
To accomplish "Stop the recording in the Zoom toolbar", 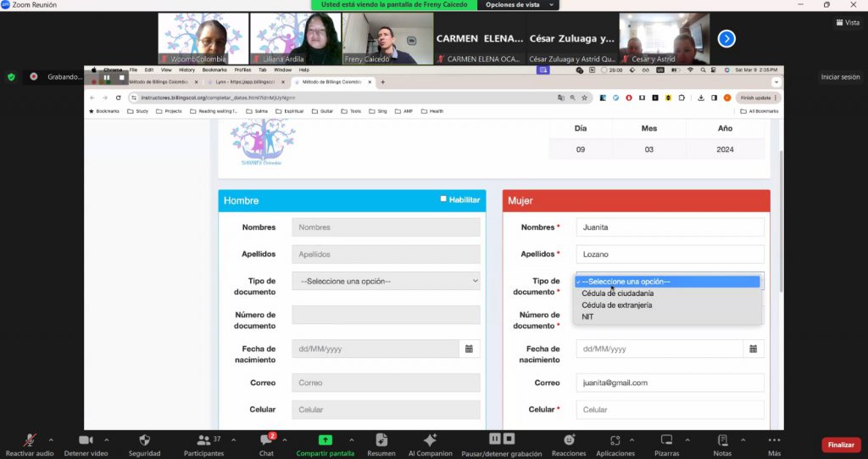I will 509,439.
